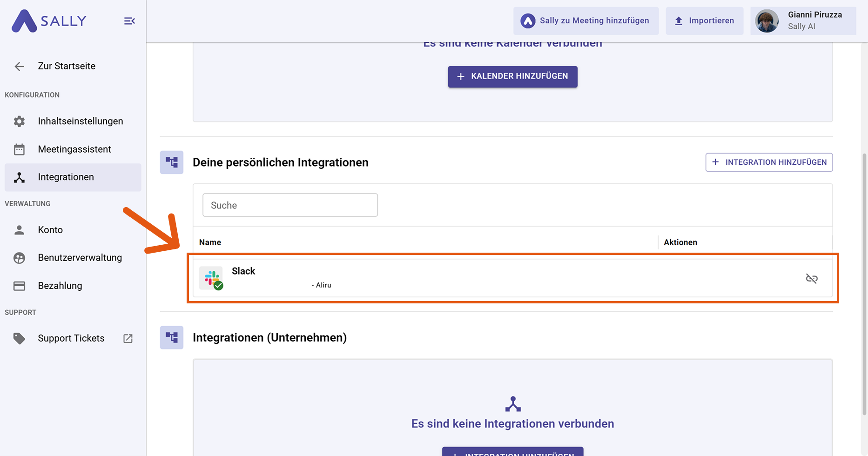Open Benutzerverwaltung from the sidebar
The width and height of the screenshot is (868, 456).
(x=80, y=257)
